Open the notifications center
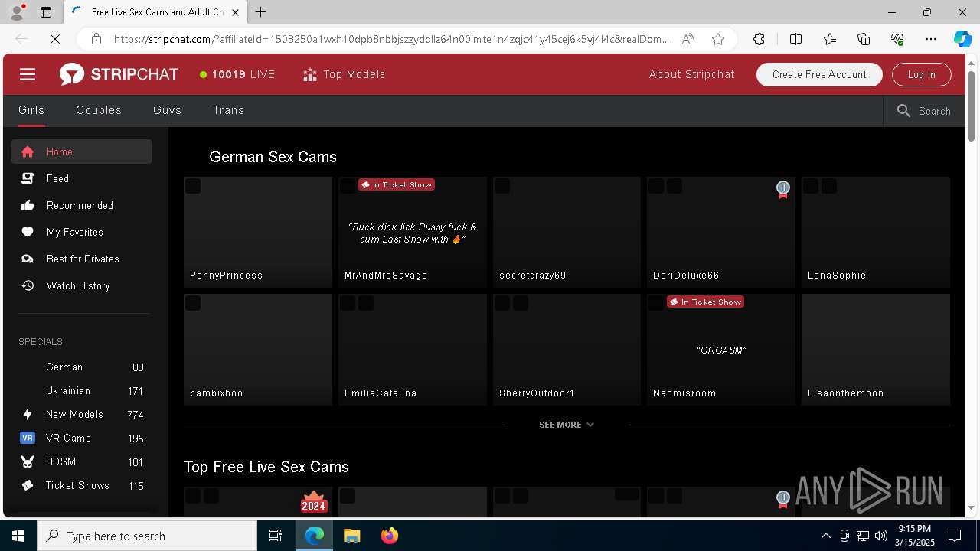Image resolution: width=980 pixels, height=551 pixels. point(955,536)
